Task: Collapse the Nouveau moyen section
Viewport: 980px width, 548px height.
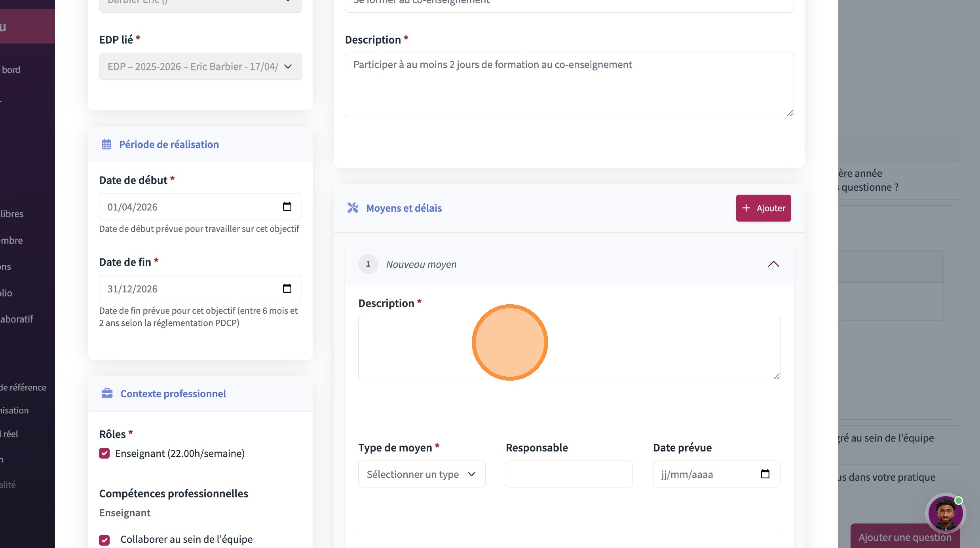Action: 773,264
